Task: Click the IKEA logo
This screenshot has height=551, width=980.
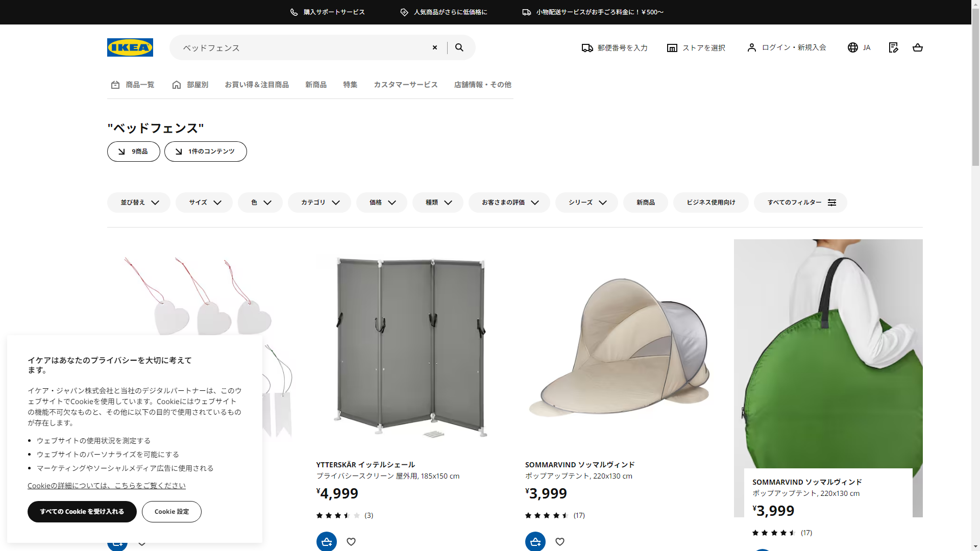Action: coord(130,47)
